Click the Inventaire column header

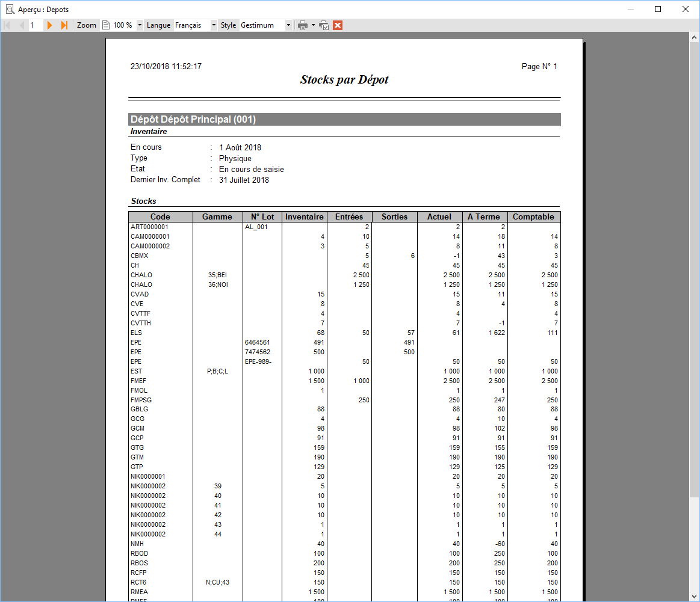pos(305,217)
